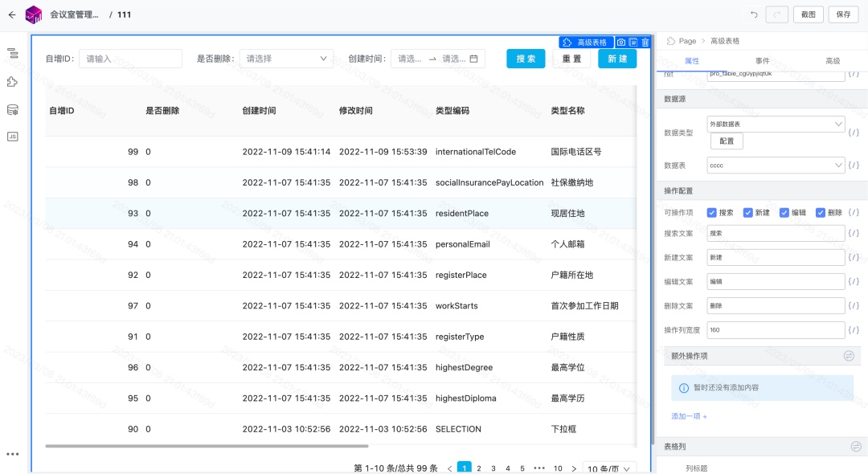
Task: Click the table's horizontal scrollbar thumb
Action: (x=207, y=446)
